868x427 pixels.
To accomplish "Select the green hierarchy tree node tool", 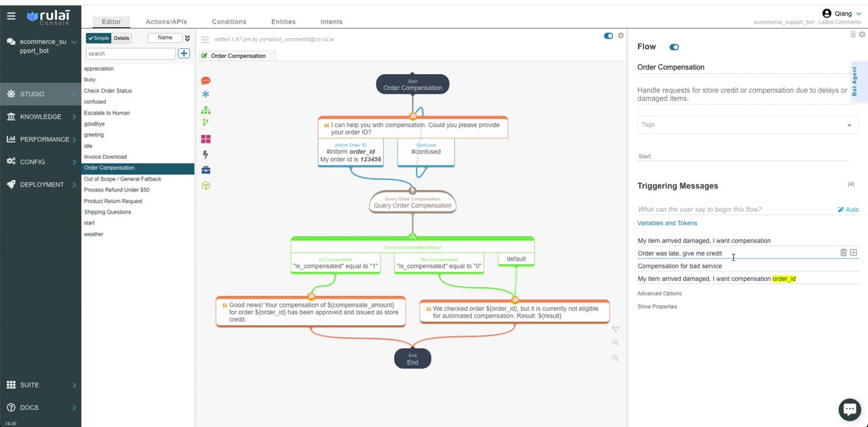I will 205,109.
